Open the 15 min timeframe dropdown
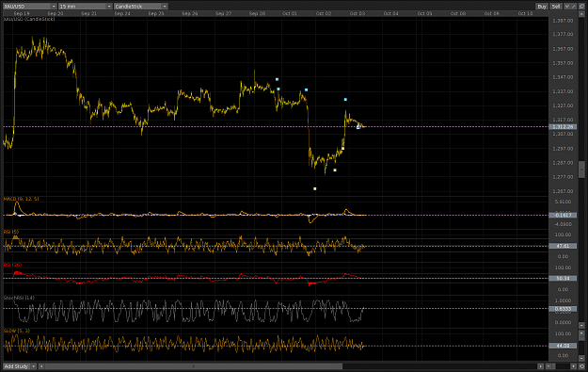Image resolution: width=588 pixels, height=372 pixels. click(x=86, y=7)
